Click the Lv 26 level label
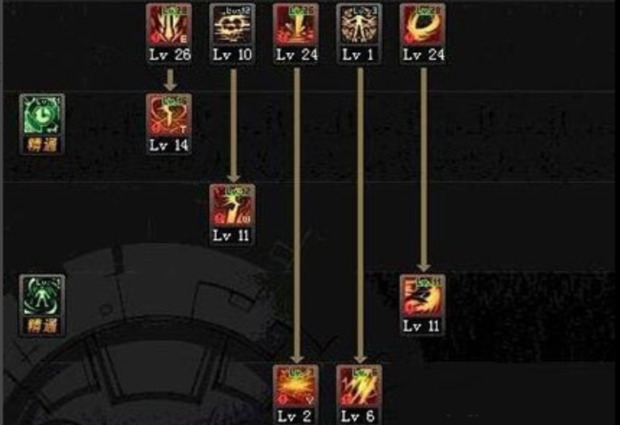This screenshot has height=425, width=620. click(x=170, y=55)
